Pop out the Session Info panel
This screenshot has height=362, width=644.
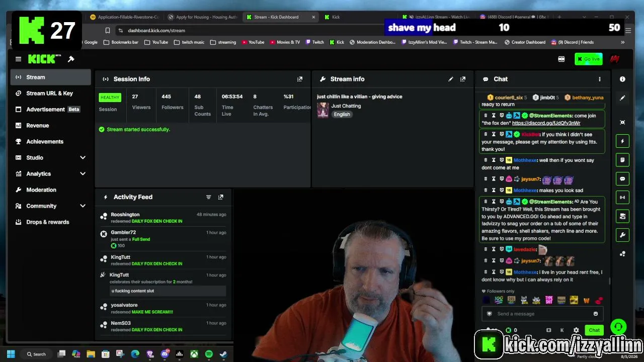click(300, 79)
